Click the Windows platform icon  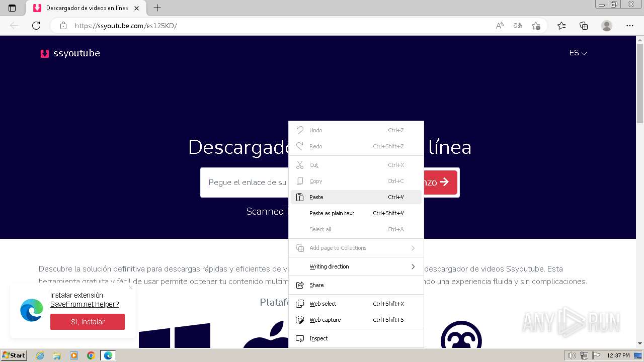(x=175, y=335)
